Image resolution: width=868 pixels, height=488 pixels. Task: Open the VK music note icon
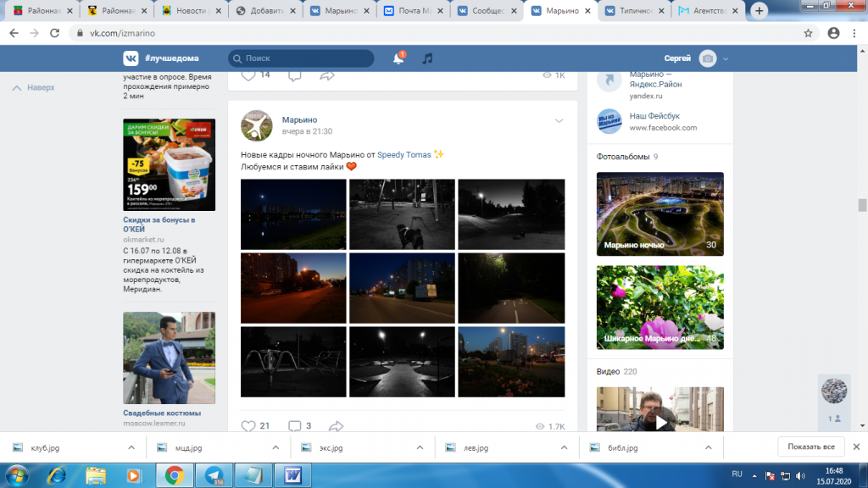427,58
